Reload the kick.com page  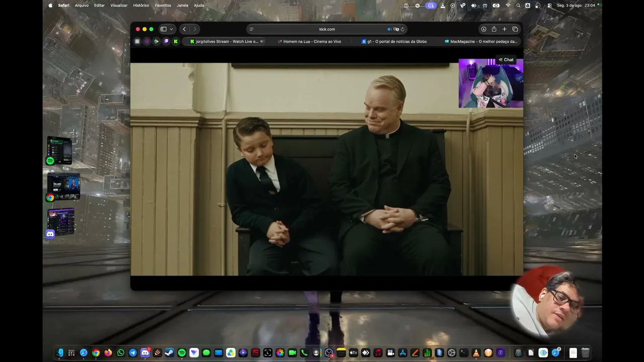click(x=403, y=29)
